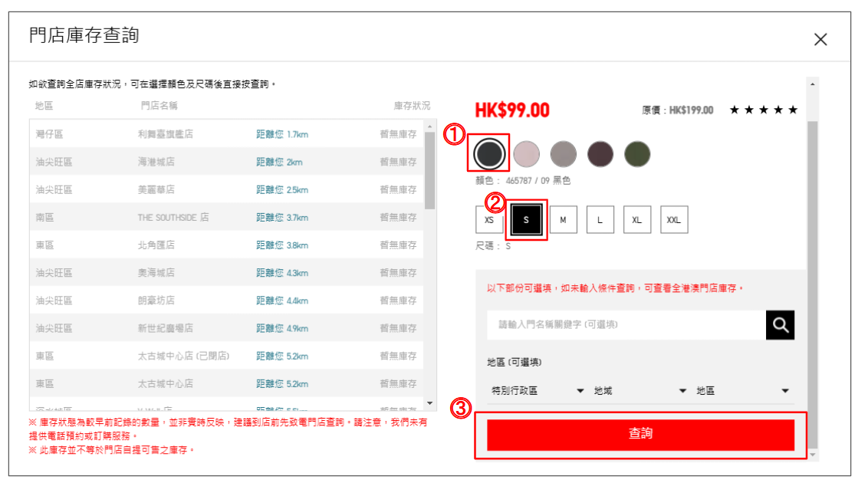
Task: Expand the 地域 dropdown
Action: [639, 391]
